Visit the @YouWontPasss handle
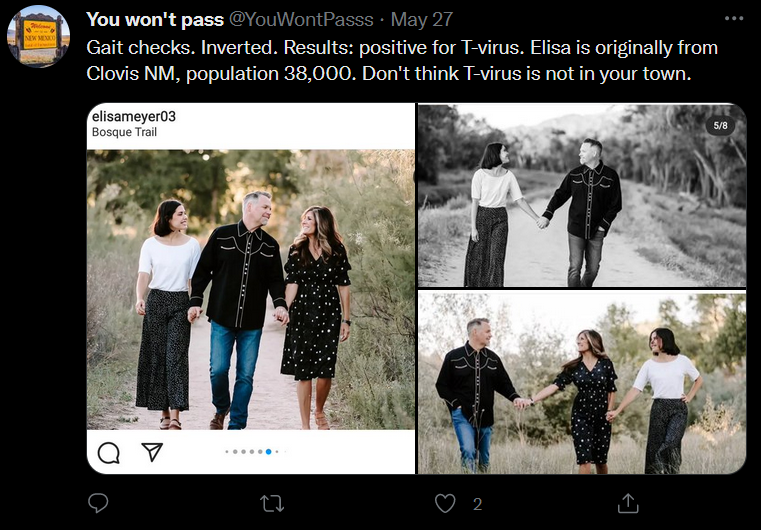Image resolution: width=761 pixels, height=530 pixels. click(301, 20)
